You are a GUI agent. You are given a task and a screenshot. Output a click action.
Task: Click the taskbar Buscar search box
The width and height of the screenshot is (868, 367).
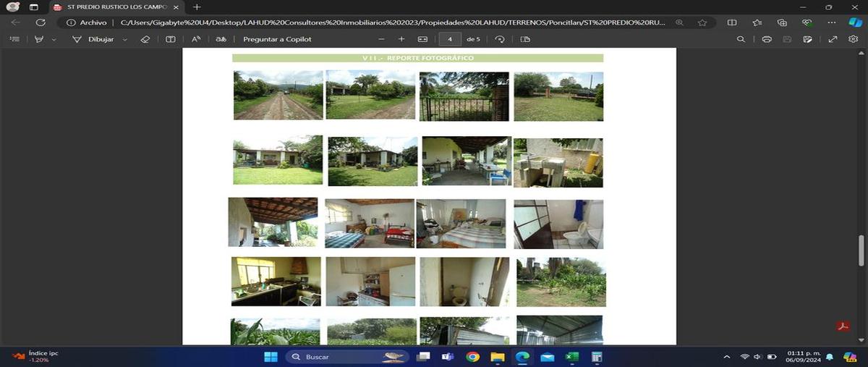pos(346,357)
